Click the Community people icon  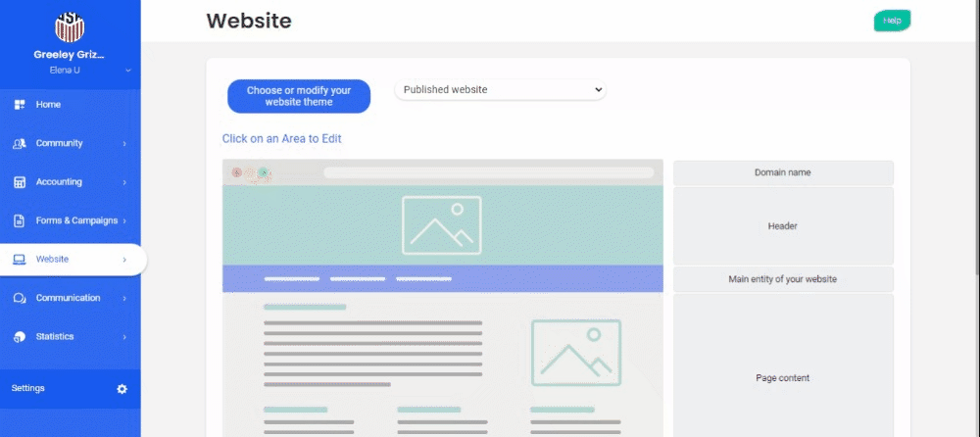pos(19,143)
